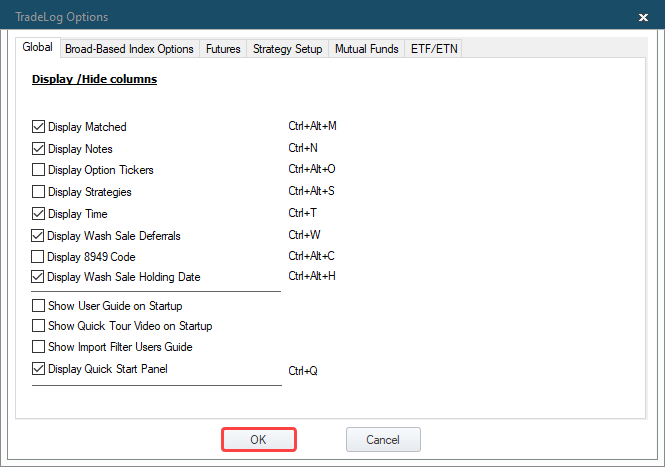The height and width of the screenshot is (467, 665).
Task: Click the Ctrl+Alt+M shortcut text
Action: pos(313,126)
